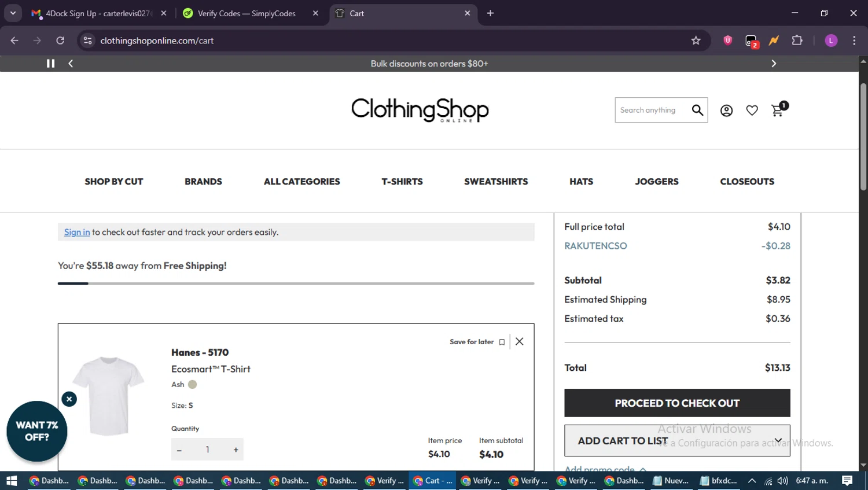The height and width of the screenshot is (490, 868).
Task: Open Brands menu
Action: pyautogui.click(x=203, y=182)
